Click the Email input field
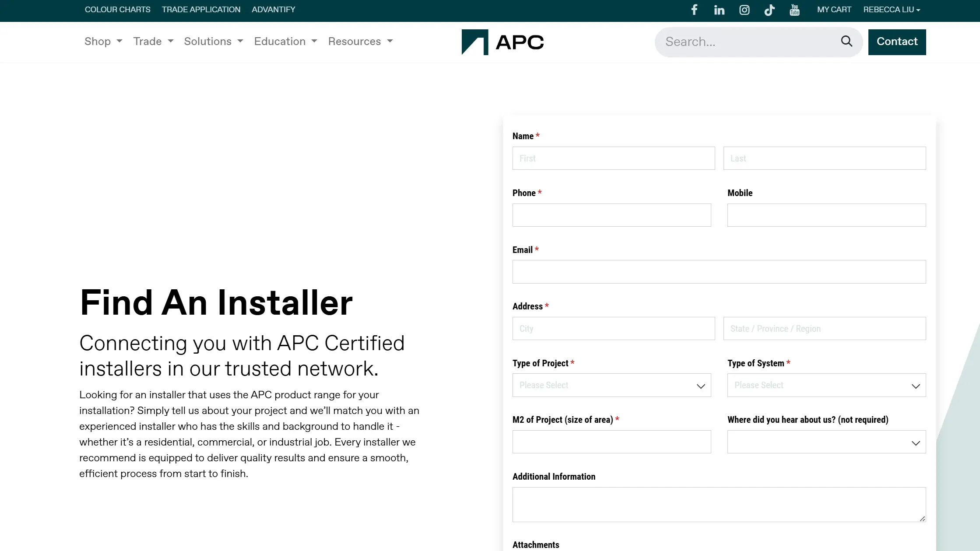Image resolution: width=980 pixels, height=551 pixels. point(719,272)
